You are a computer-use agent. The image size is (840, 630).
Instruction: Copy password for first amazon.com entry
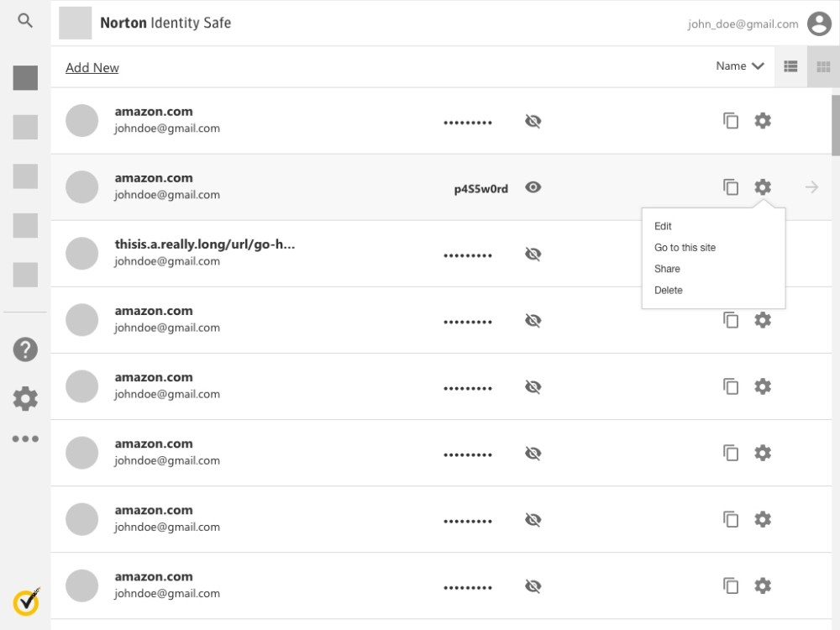tap(731, 121)
